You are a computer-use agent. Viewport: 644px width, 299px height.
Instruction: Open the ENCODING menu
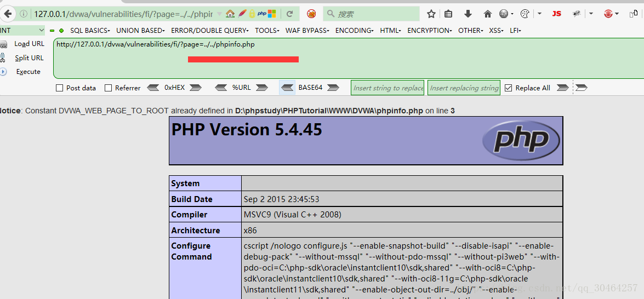click(x=355, y=31)
